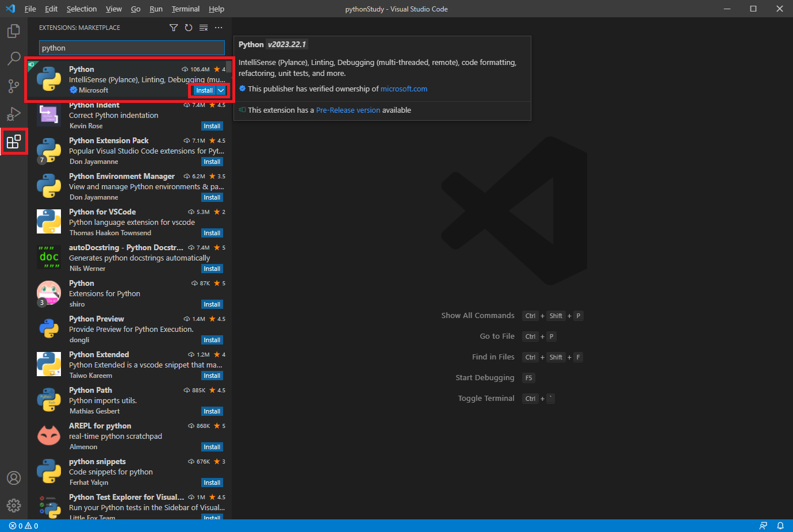Click the Python Indent extension icon
The image size is (793, 532).
pos(49,115)
